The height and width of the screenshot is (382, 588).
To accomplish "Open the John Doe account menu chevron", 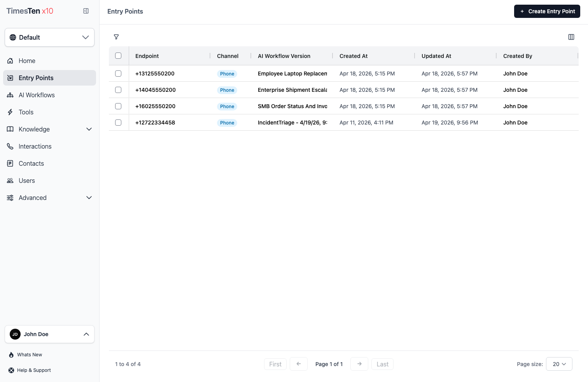I will click(x=86, y=334).
